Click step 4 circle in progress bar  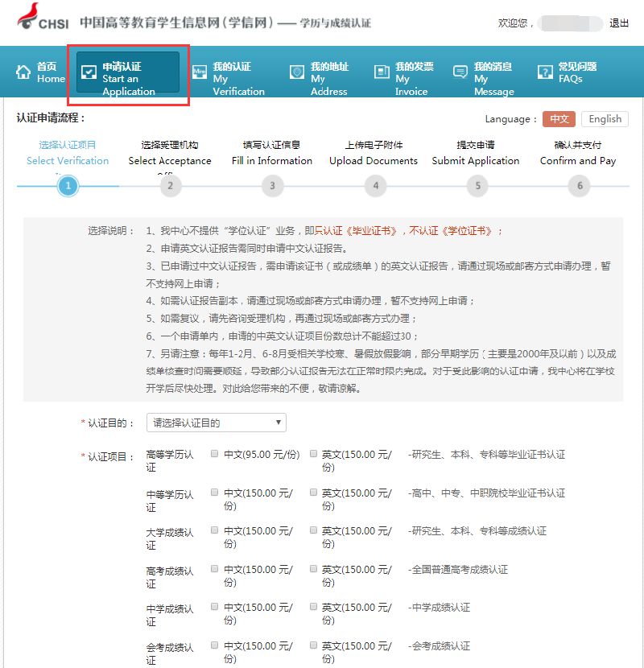(x=375, y=186)
